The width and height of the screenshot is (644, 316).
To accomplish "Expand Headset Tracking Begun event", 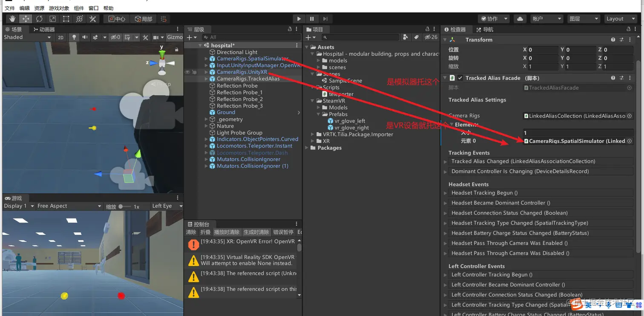I will coord(446,193).
